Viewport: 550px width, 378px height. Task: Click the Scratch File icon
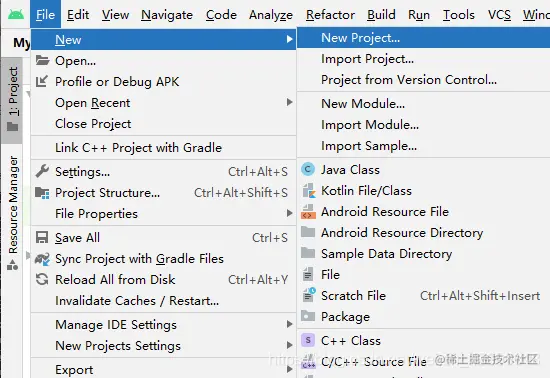click(x=309, y=295)
